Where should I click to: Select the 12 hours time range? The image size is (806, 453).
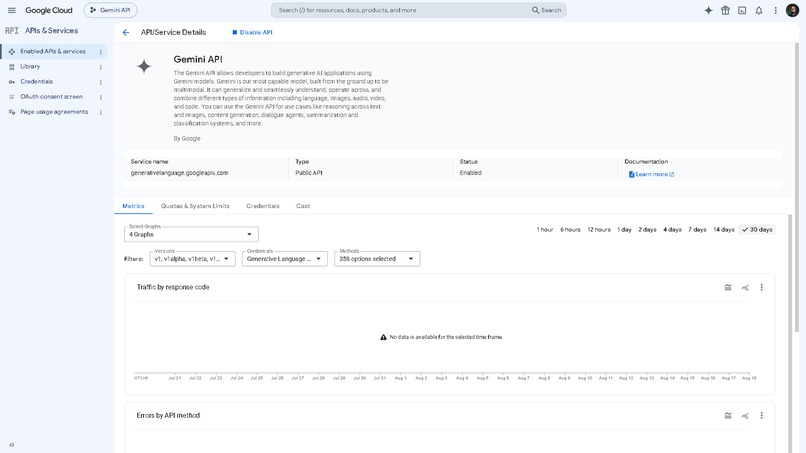(x=599, y=230)
